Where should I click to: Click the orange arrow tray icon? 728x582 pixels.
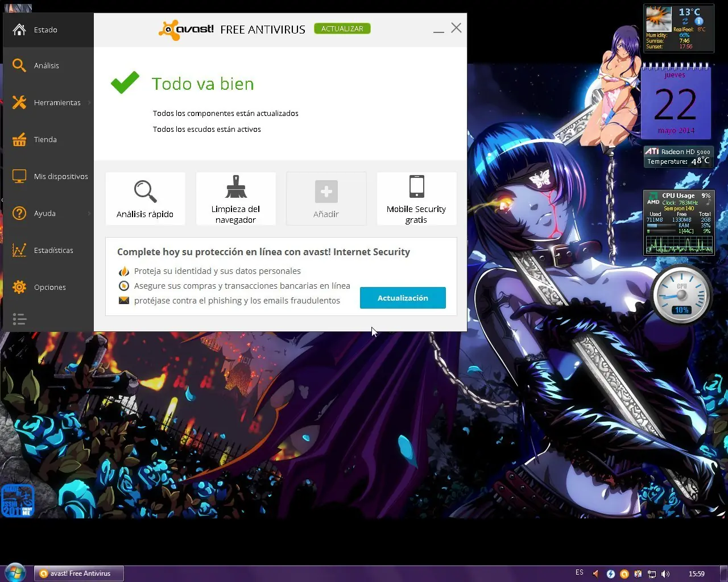pos(596,574)
